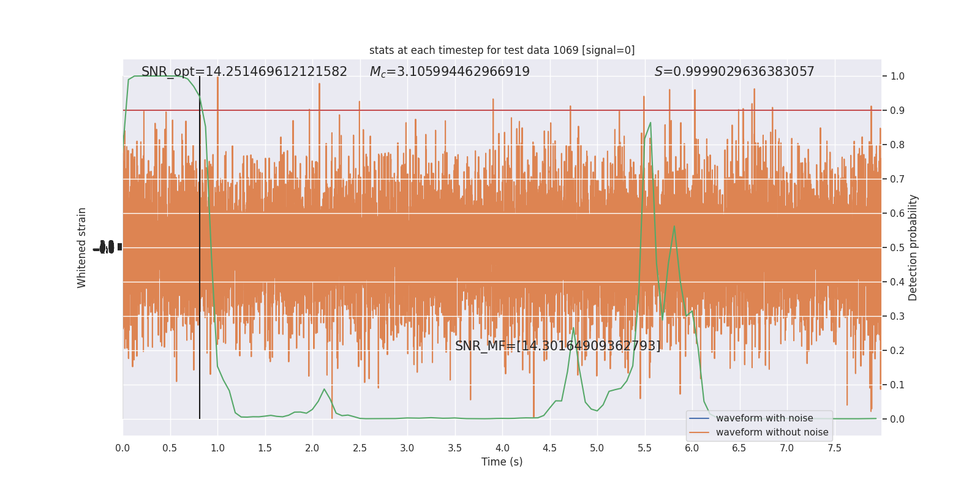Screen dimensions: 980x490
Task: Click the 'waveform with noise' legend entry
Action: 764,418
